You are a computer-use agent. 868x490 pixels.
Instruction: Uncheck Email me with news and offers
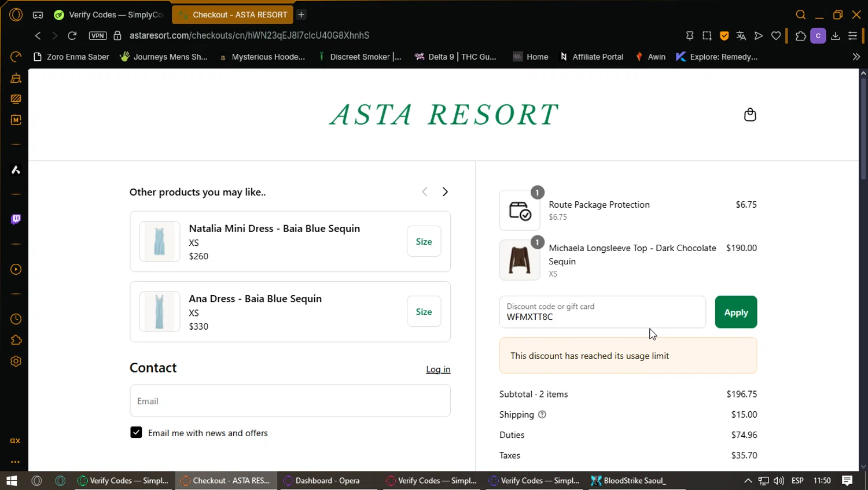[136, 433]
